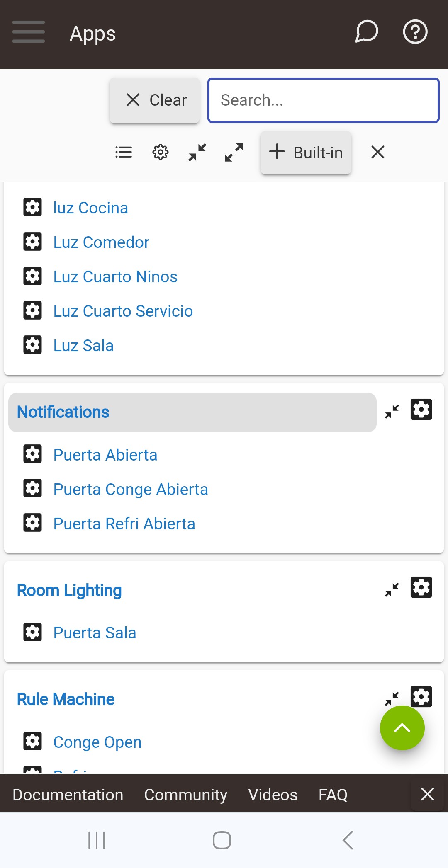
Task: Open the hamburger navigation menu
Action: coord(28,32)
